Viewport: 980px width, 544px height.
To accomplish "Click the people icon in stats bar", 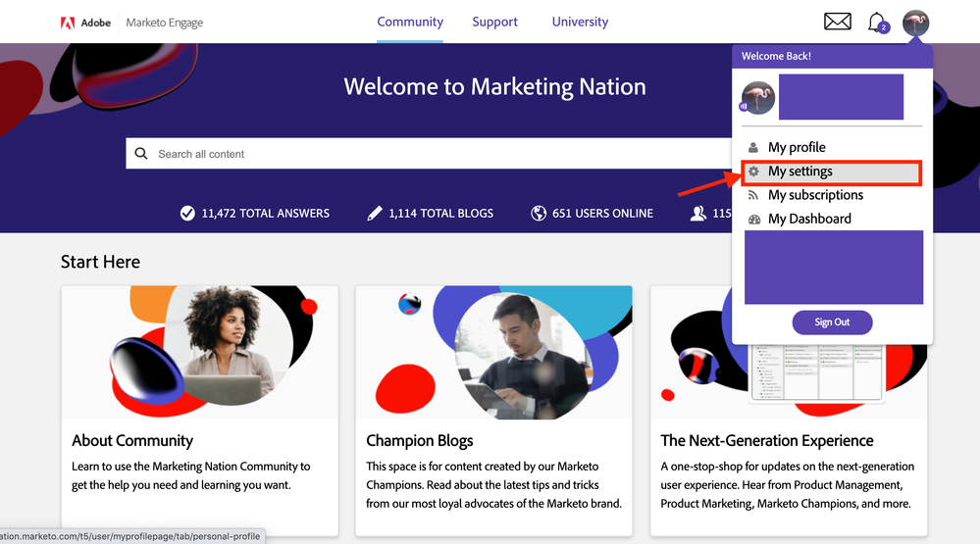I will click(x=698, y=214).
